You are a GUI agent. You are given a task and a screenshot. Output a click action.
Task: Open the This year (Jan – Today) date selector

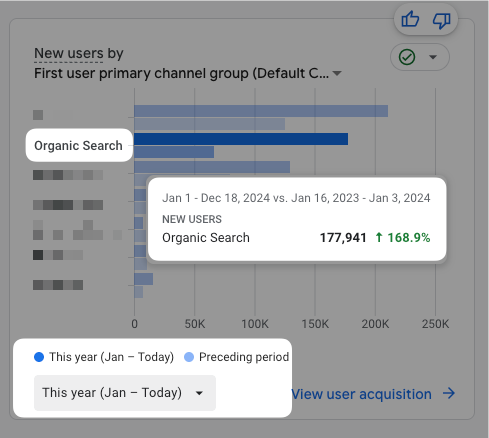click(x=125, y=393)
